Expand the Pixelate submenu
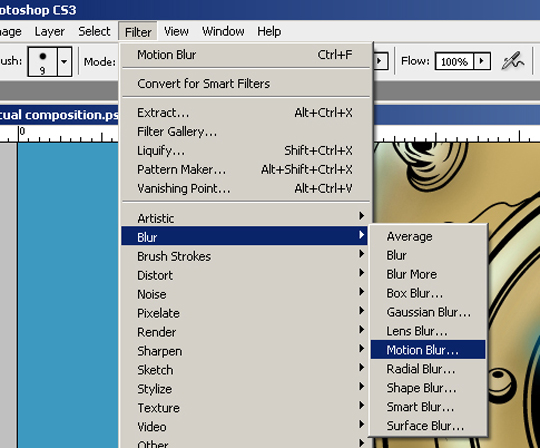 click(x=246, y=313)
